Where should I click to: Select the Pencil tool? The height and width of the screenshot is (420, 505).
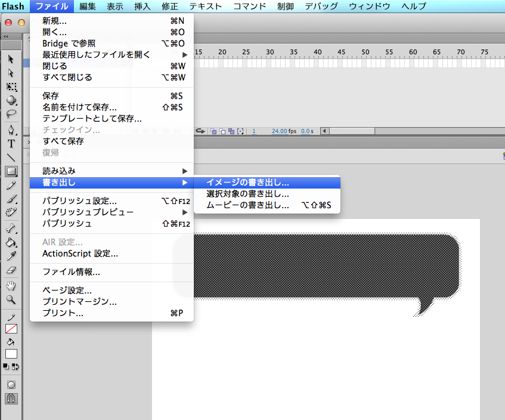tap(11, 186)
